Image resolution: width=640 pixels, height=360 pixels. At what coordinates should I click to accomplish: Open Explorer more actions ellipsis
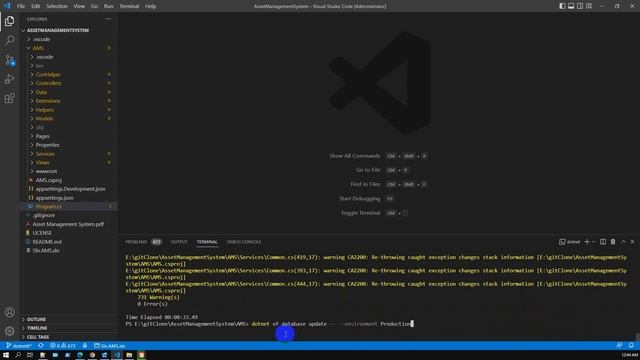tap(108, 19)
